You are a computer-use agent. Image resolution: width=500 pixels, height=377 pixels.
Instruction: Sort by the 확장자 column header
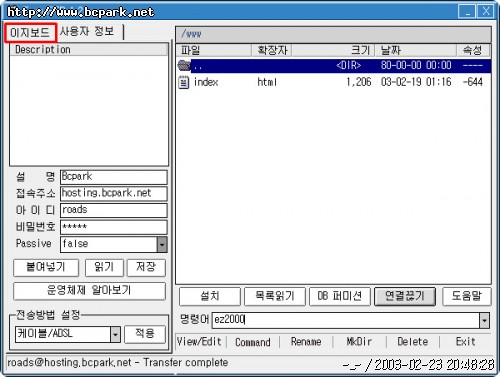(x=272, y=51)
